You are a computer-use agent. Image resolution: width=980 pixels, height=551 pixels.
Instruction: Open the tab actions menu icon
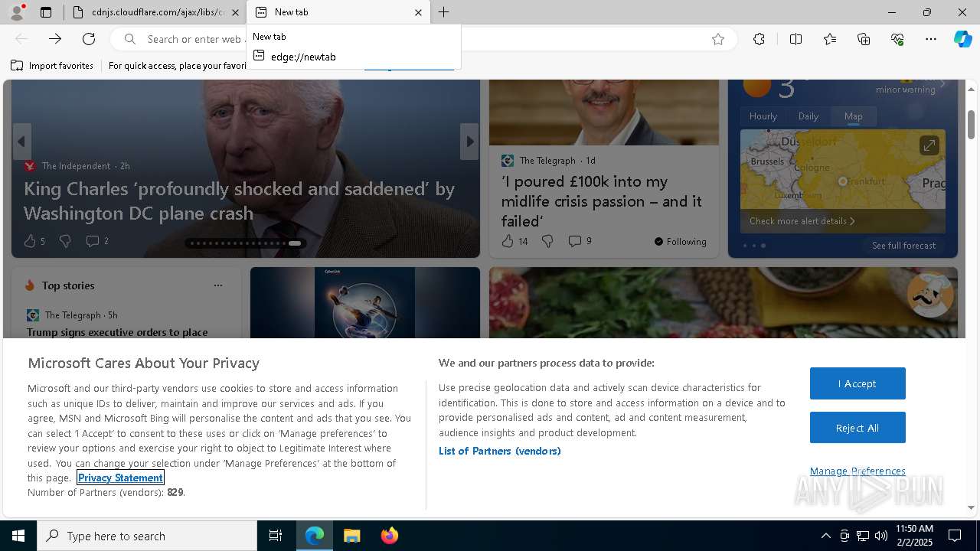[x=46, y=12]
